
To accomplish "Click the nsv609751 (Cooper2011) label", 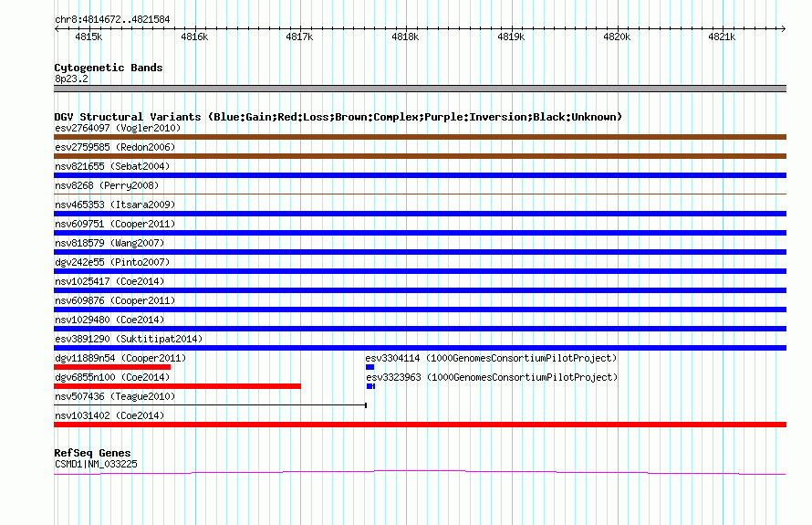I will click(115, 224).
